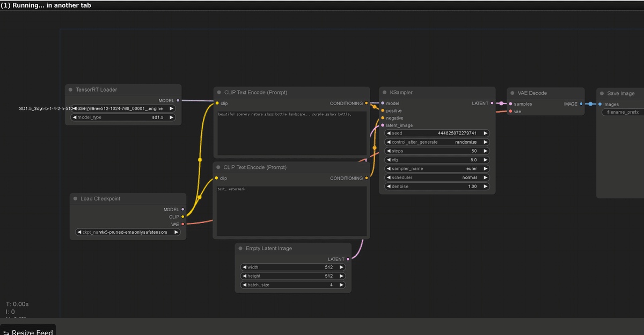This screenshot has width=644, height=335.
Task: Click the LATENT output socket on Empty Latent Image
Action: pyautogui.click(x=348, y=259)
